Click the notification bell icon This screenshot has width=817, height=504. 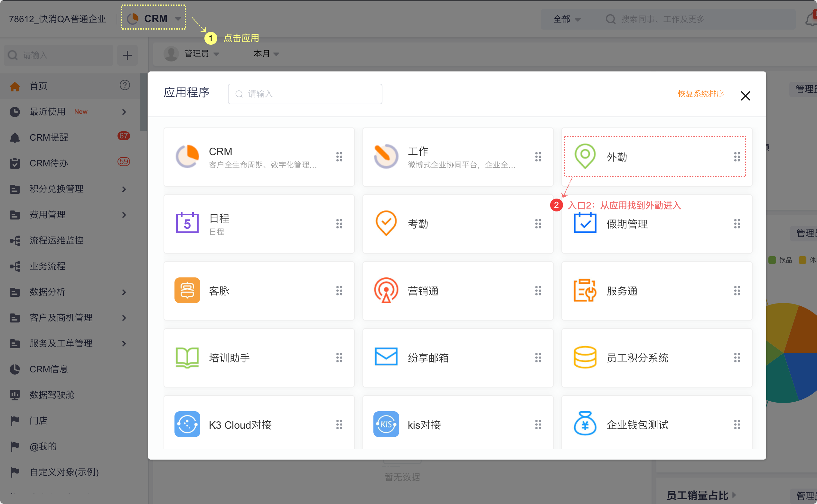[x=811, y=19]
